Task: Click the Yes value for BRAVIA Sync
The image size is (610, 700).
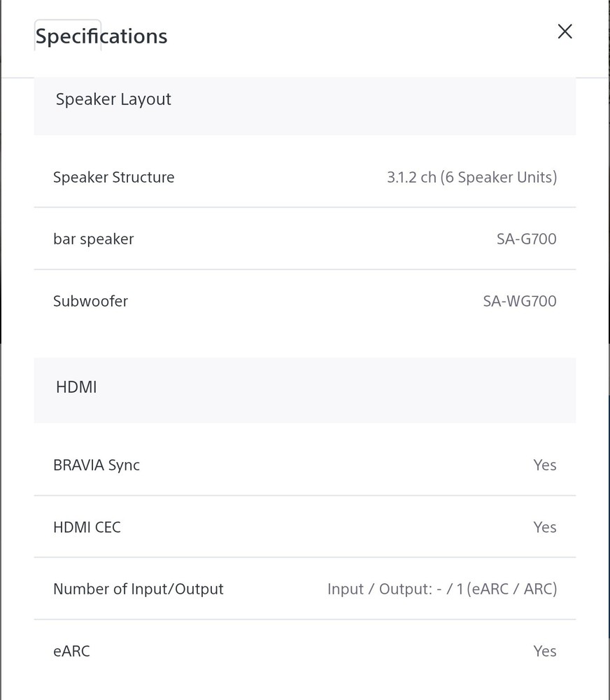Action: pos(545,465)
